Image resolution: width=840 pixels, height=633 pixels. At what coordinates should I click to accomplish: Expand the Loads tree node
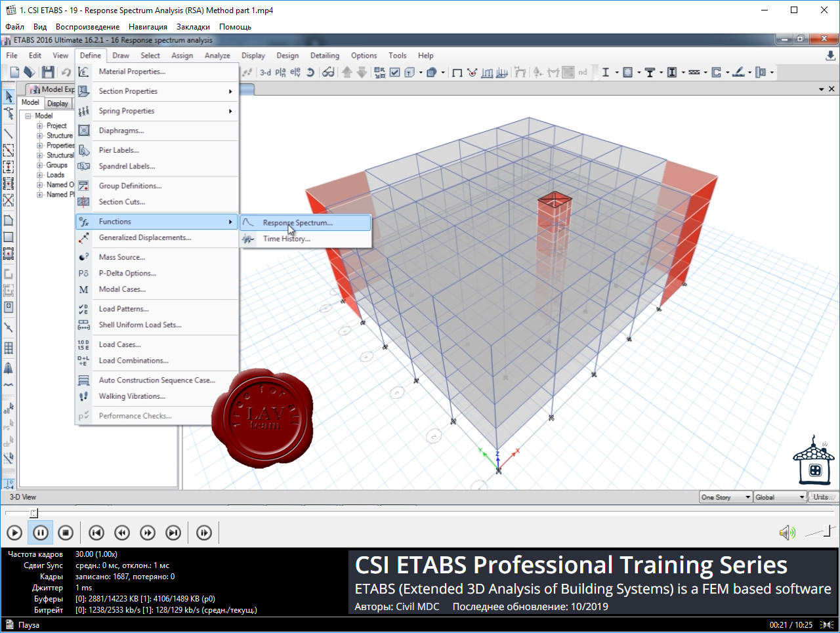pos(39,175)
